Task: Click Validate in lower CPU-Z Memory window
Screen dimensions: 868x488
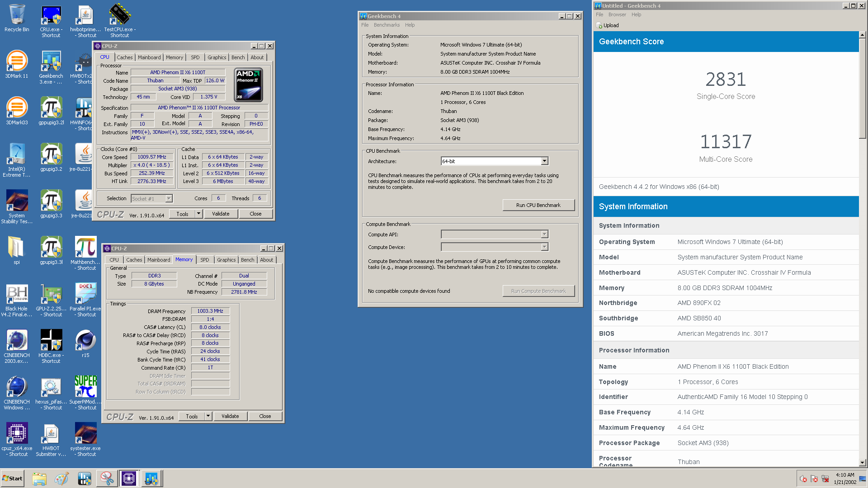Action: click(230, 416)
